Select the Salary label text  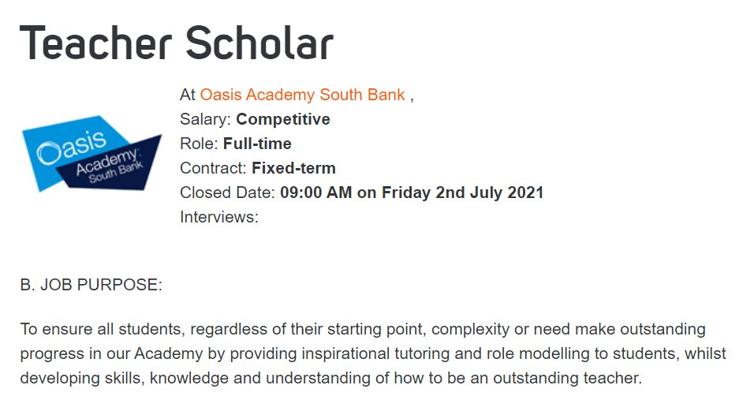(205, 119)
